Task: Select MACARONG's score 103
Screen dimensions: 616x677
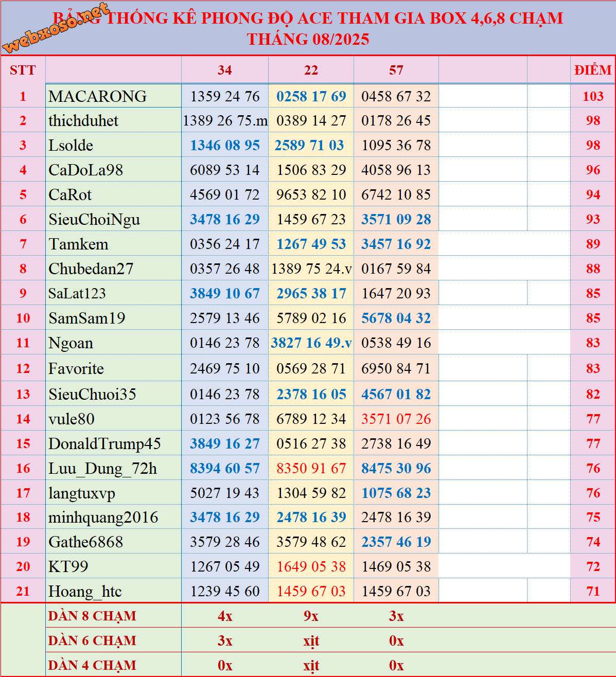Action: coord(593,96)
